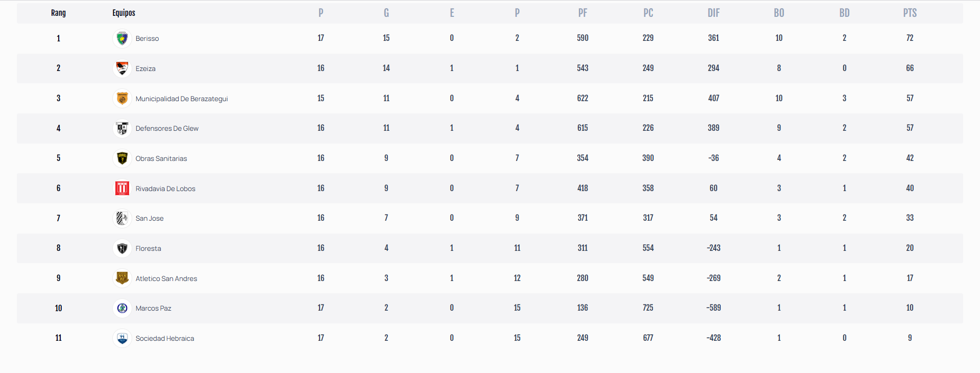Click the Marcos Paz round logo
980x373 pixels.
click(122, 308)
